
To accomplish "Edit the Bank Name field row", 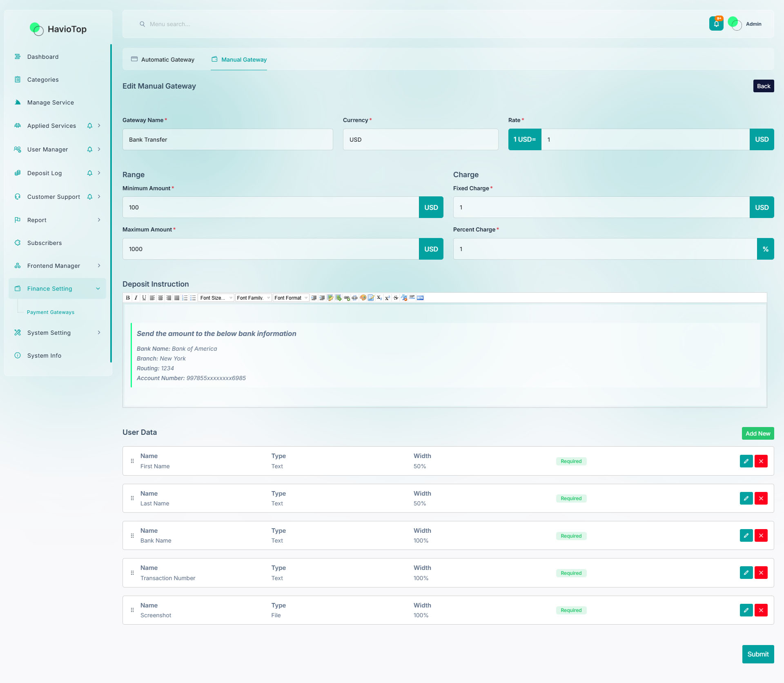I will [746, 535].
